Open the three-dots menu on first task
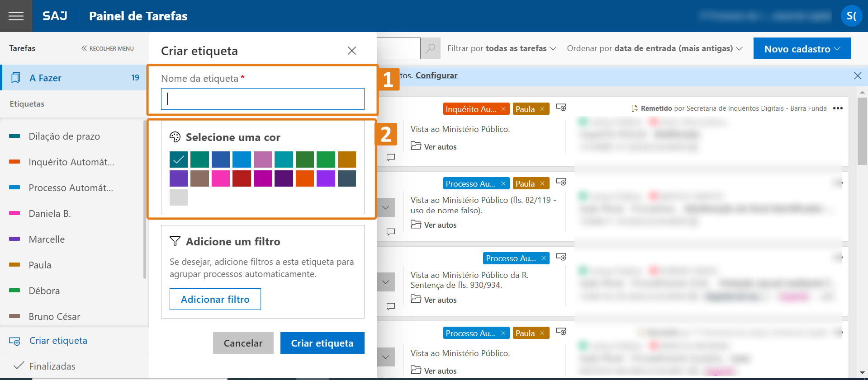The width and height of the screenshot is (868, 380). tap(838, 108)
